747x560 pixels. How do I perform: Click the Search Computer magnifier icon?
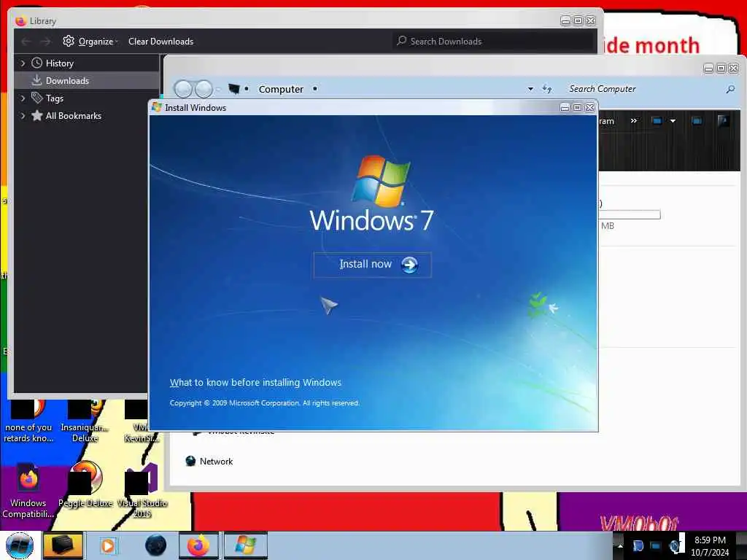729,89
